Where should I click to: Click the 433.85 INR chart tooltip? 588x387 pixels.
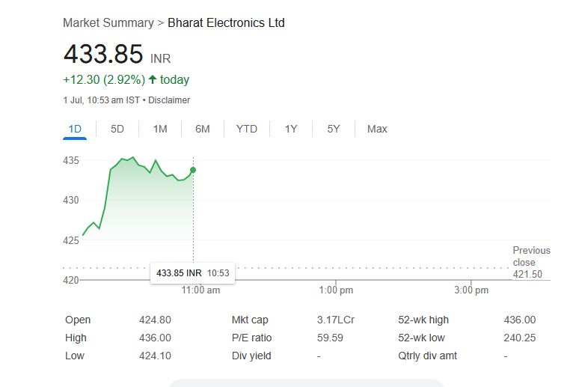(x=192, y=273)
